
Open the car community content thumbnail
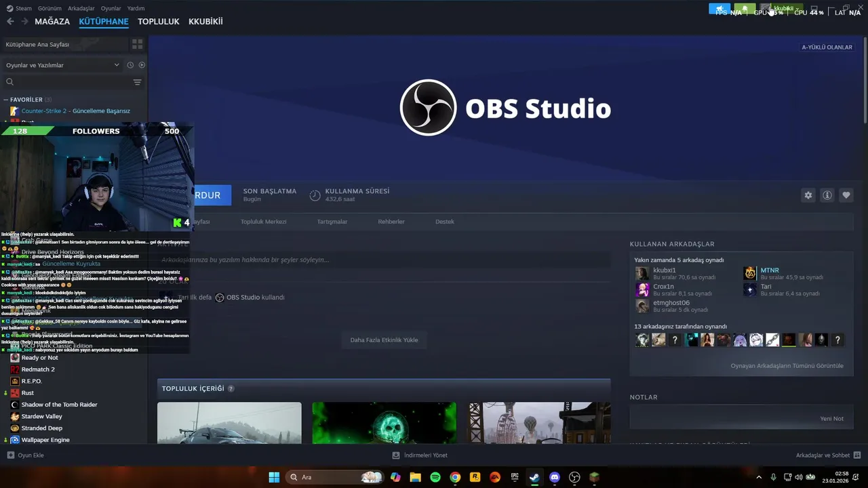(x=229, y=423)
